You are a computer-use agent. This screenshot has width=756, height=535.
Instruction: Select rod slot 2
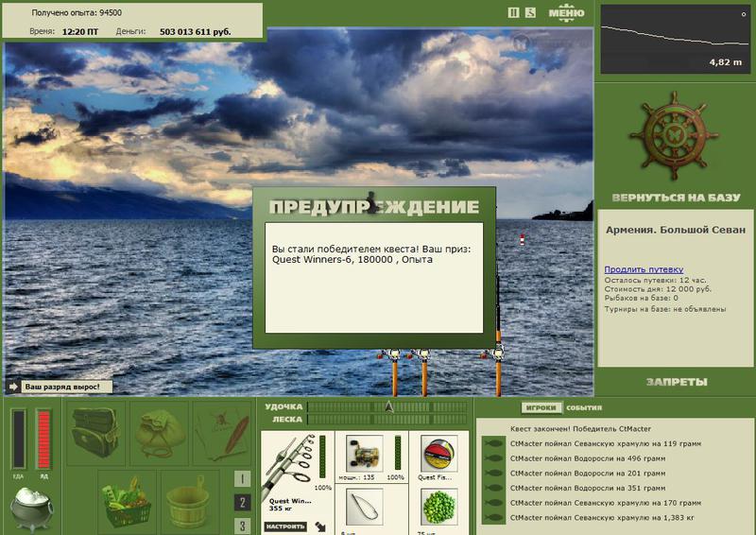click(x=242, y=503)
